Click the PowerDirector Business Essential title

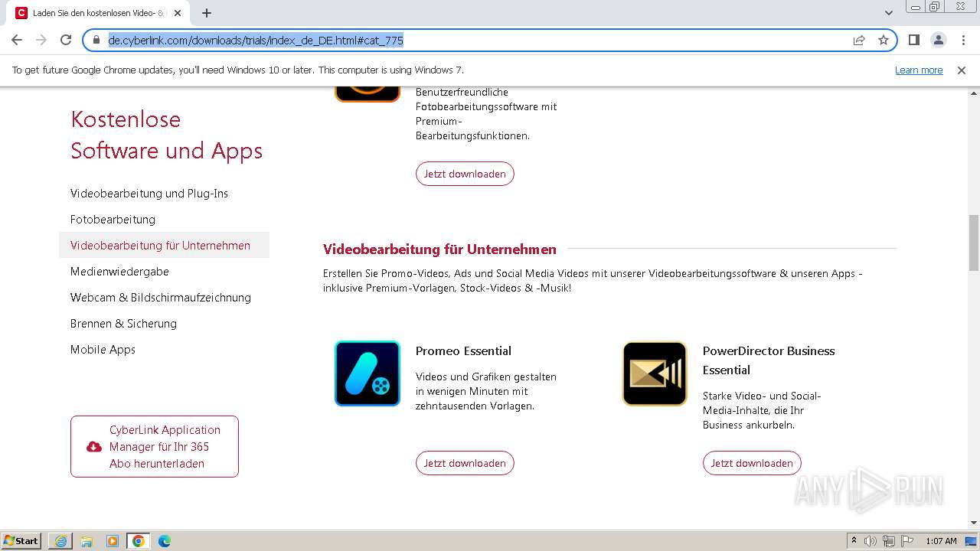point(769,360)
